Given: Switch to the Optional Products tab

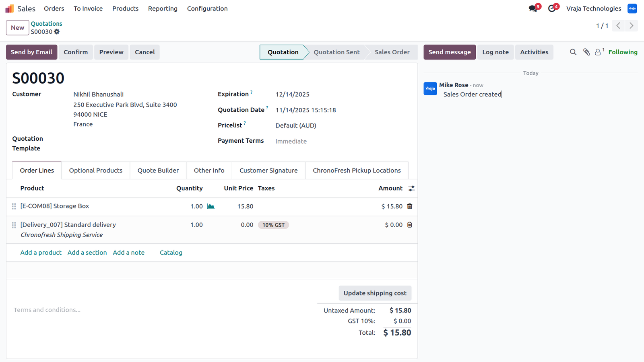Looking at the screenshot, I should point(96,171).
